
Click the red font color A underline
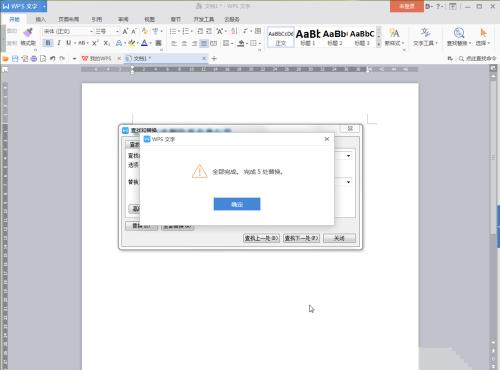point(144,43)
